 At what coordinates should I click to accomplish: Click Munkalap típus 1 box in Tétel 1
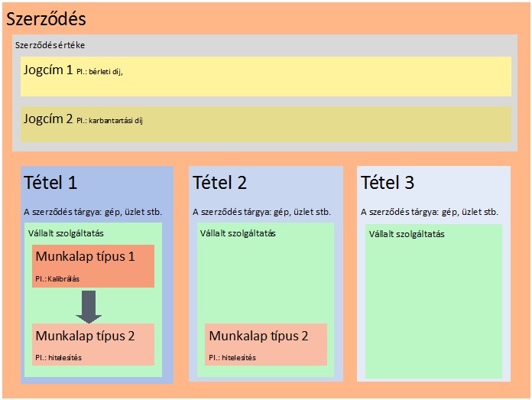tap(93, 266)
